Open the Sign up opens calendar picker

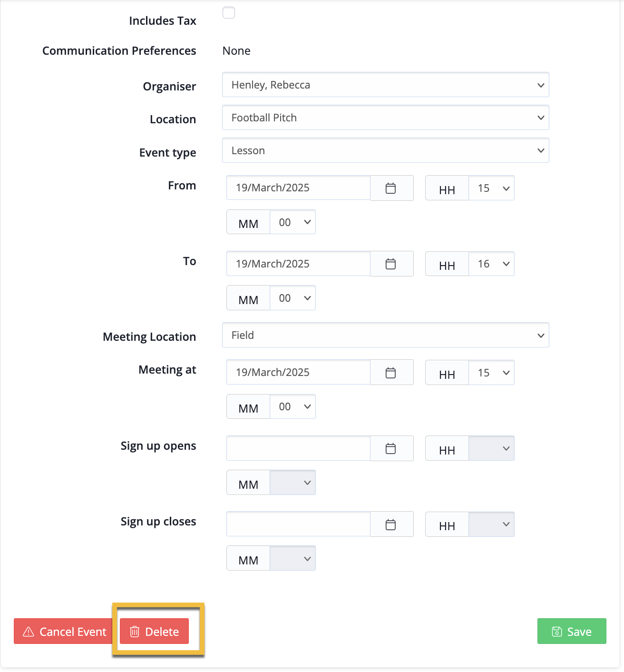[391, 448]
